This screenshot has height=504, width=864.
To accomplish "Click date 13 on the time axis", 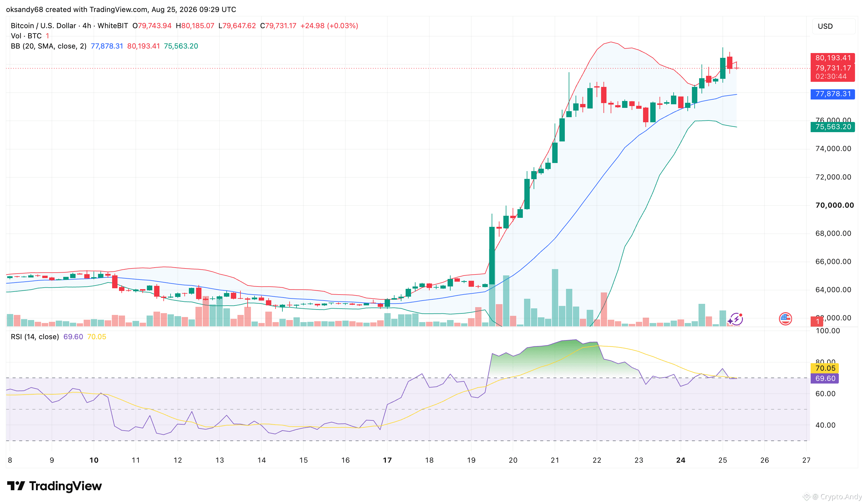I will click(219, 460).
